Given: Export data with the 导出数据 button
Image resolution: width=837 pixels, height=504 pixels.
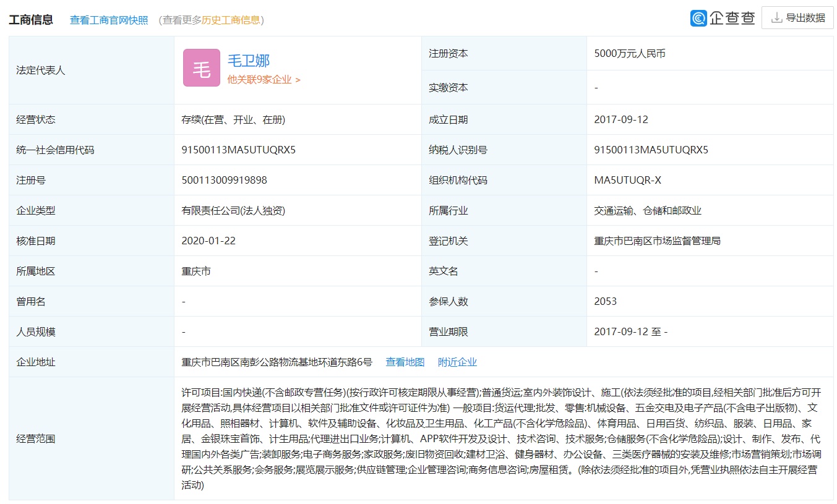Looking at the screenshot, I should coord(797,18).
